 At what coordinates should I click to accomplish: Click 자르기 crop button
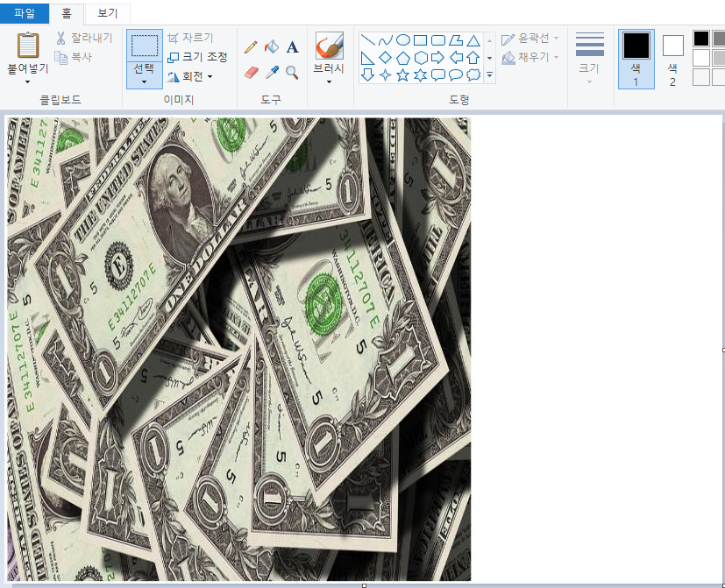coord(190,38)
